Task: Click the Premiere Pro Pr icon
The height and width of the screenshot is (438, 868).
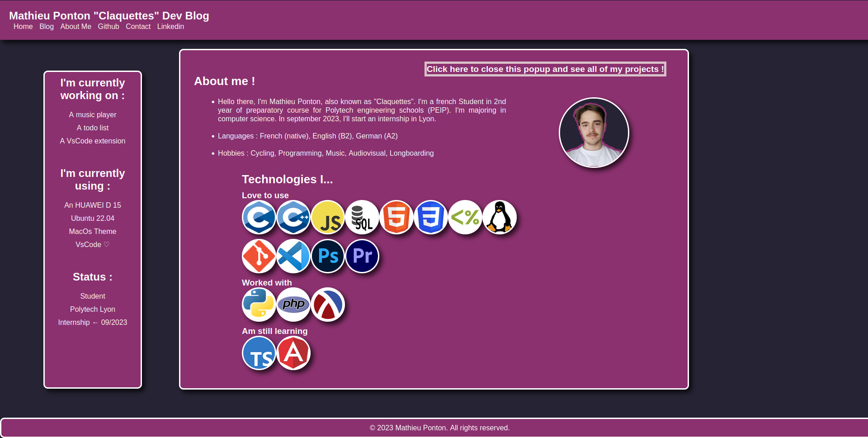Action: pyautogui.click(x=362, y=256)
